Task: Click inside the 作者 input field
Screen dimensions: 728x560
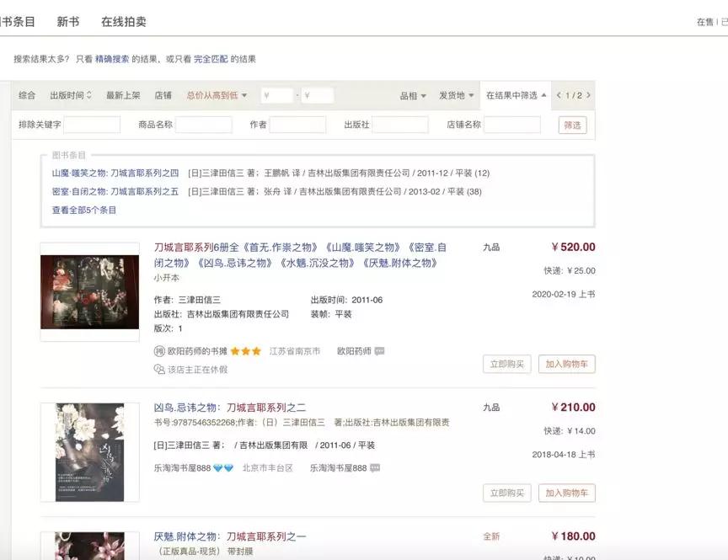Action: pyautogui.click(x=296, y=124)
